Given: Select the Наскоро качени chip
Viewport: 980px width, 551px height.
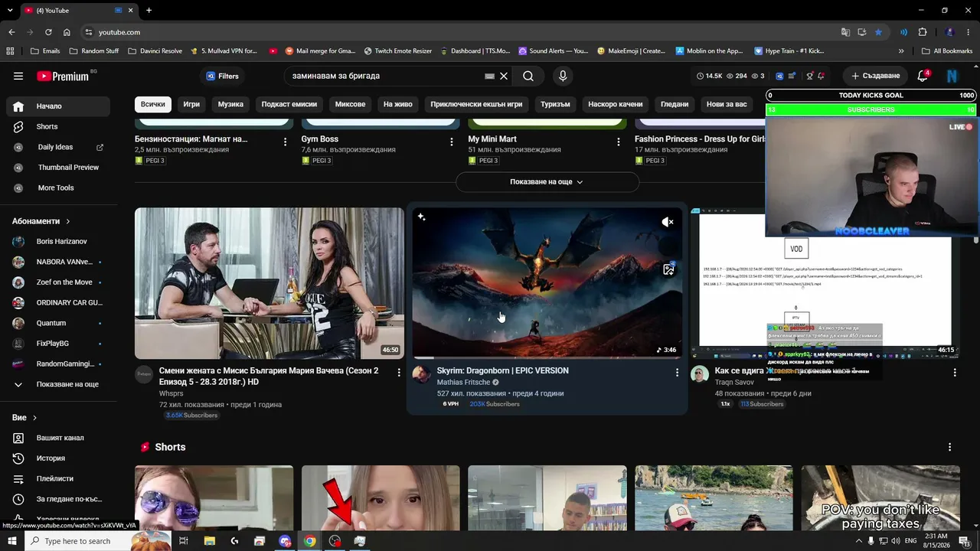Looking at the screenshot, I should pos(616,104).
